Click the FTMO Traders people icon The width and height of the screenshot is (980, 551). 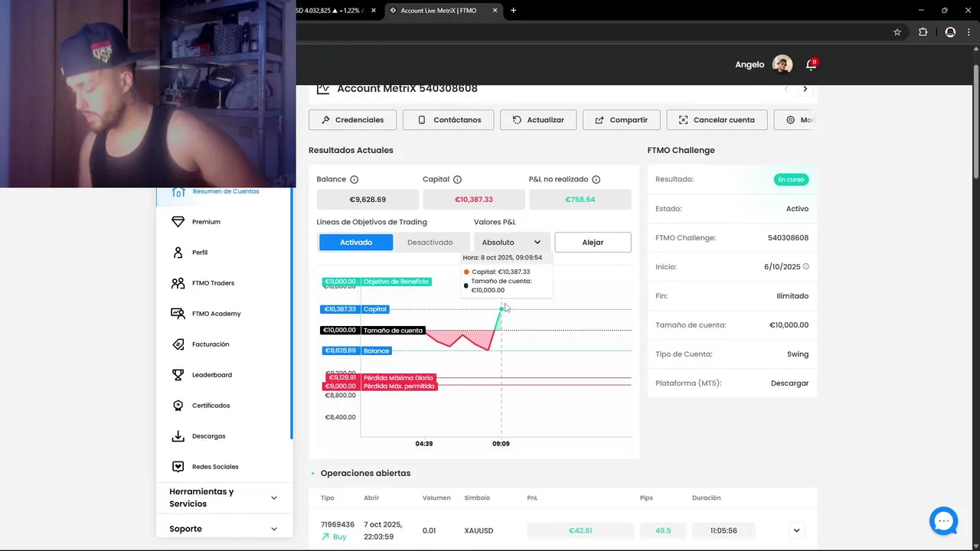click(178, 283)
